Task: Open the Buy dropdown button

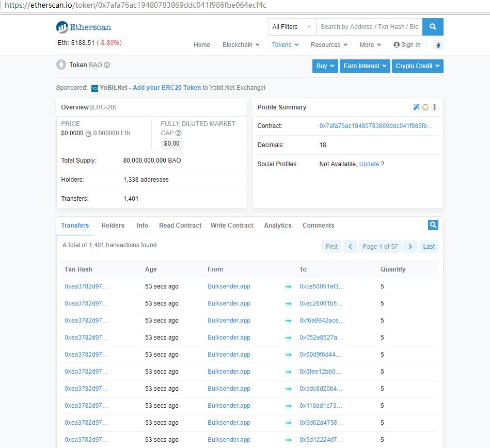Action: [325, 66]
